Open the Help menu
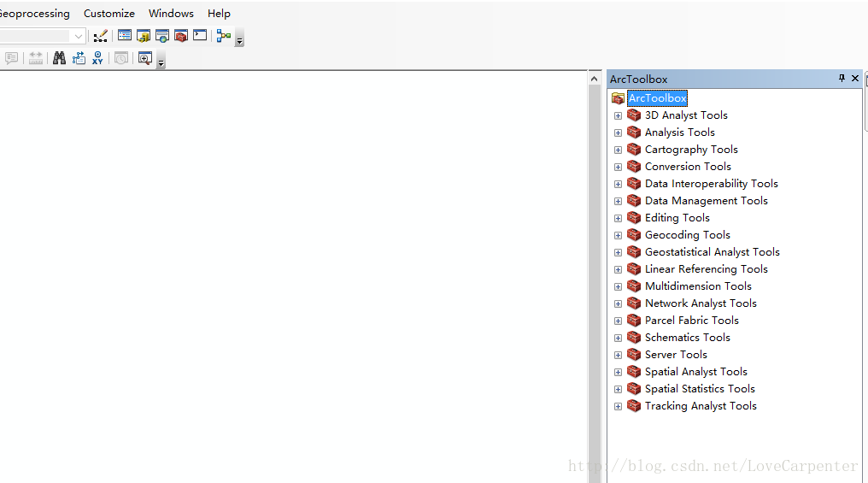The width and height of the screenshot is (868, 483). point(219,14)
